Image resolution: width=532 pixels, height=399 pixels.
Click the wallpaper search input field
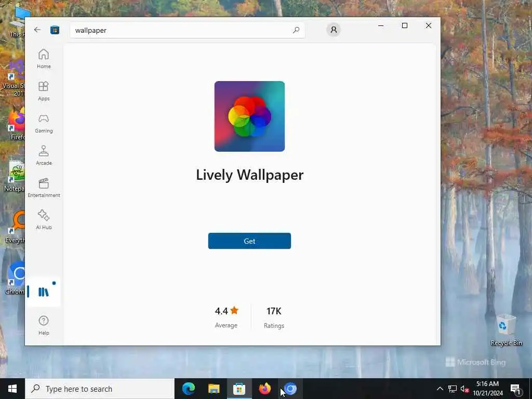click(187, 30)
